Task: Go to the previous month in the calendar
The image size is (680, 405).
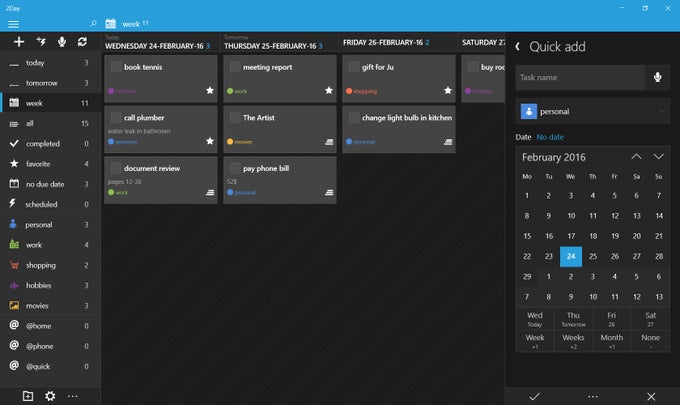Action: [x=636, y=157]
